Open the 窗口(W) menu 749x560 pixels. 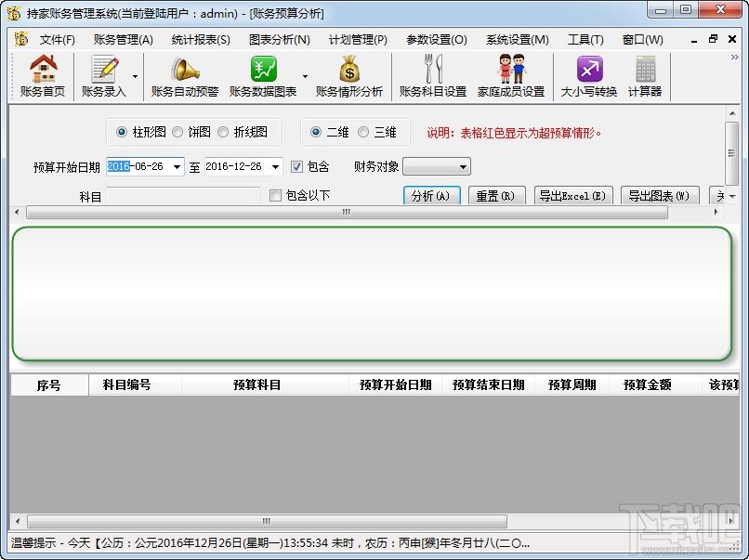[642, 40]
